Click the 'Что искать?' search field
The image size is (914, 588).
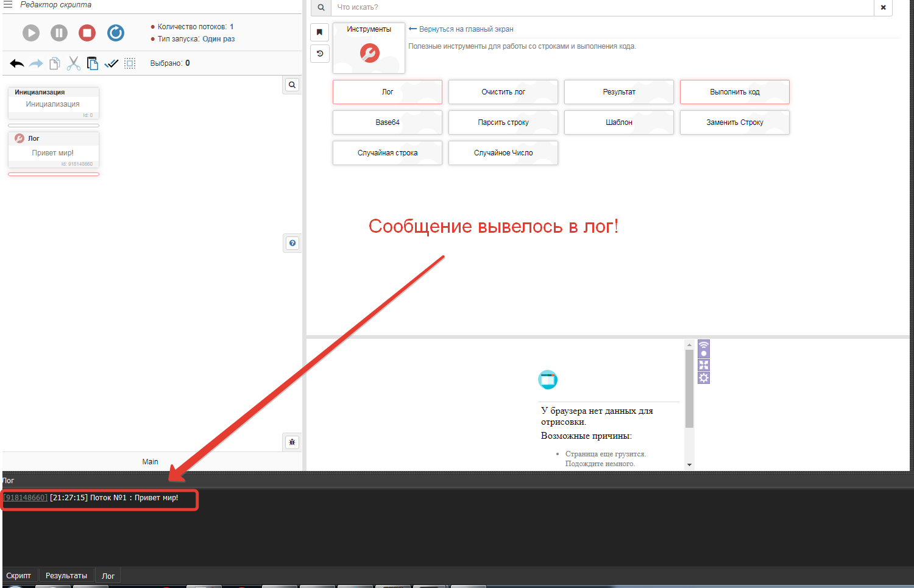pos(603,7)
